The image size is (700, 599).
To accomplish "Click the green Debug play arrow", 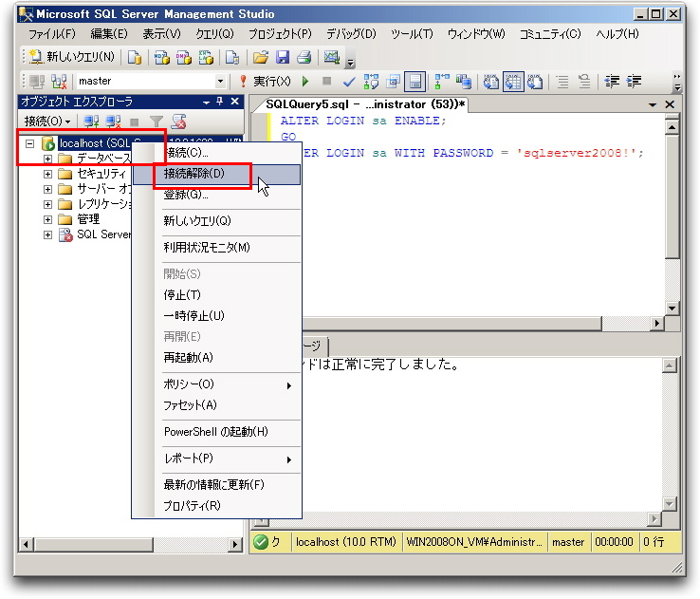I will (x=305, y=82).
